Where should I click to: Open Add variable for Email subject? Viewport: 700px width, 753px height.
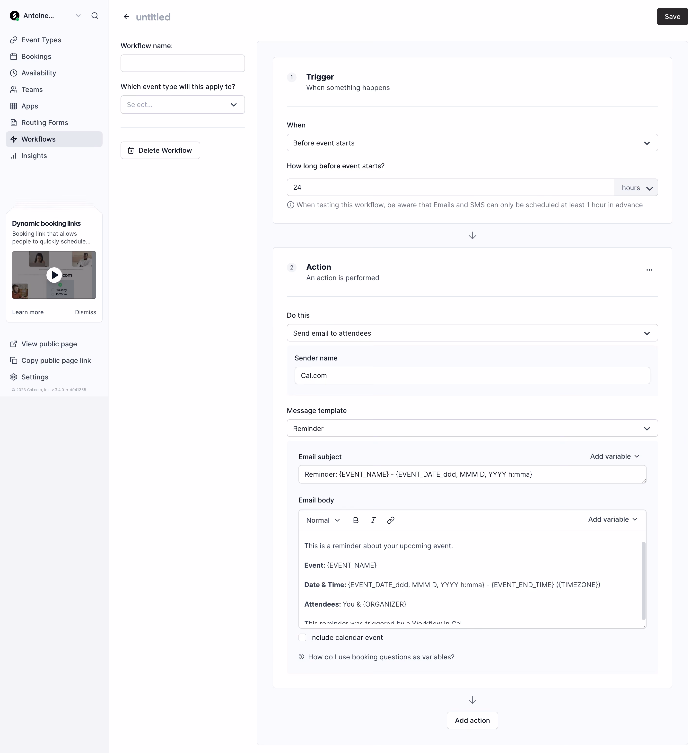614,457
